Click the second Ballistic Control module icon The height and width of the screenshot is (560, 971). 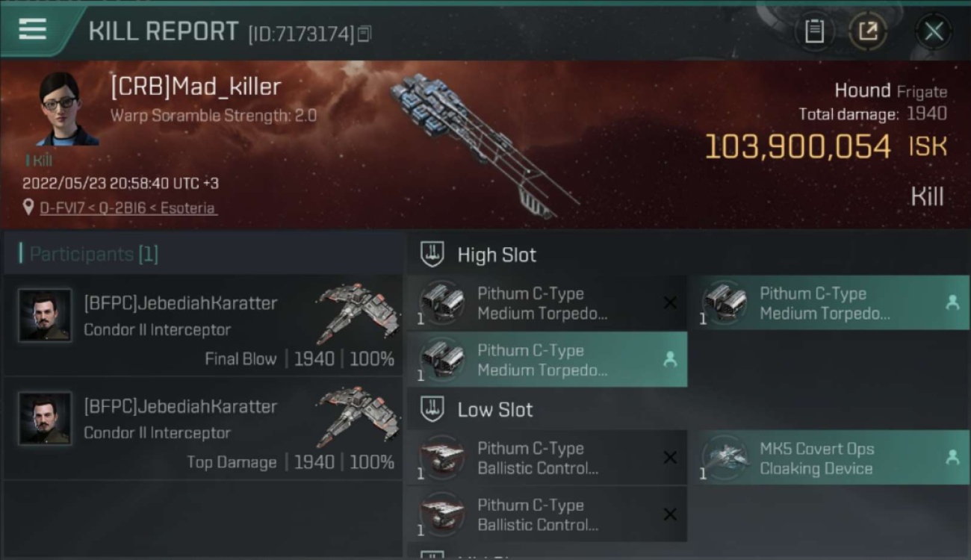[441, 514]
